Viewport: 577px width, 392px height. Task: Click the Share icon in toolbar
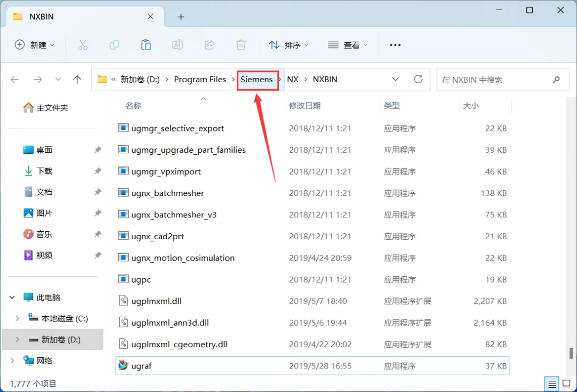(209, 45)
